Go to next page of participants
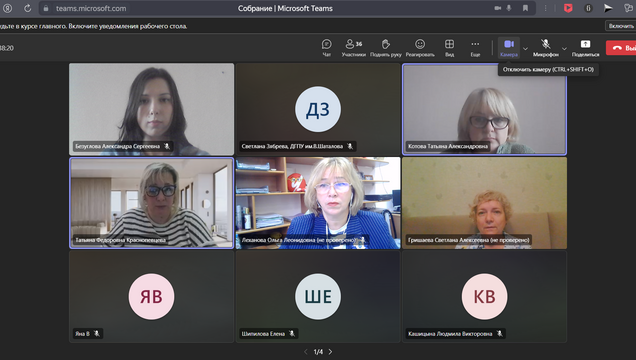Screen dimensions: 636x360 (331, 352)
